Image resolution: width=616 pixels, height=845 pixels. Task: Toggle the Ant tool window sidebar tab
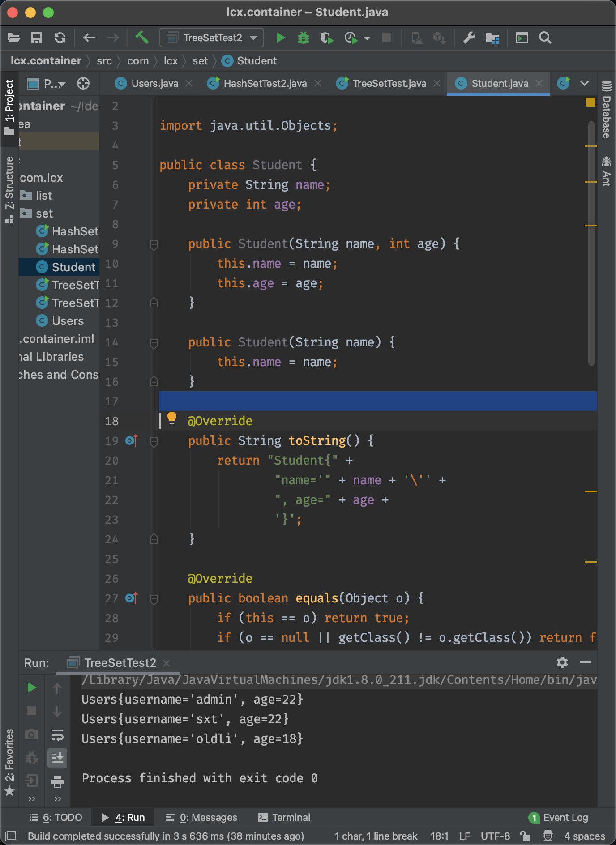607,171
